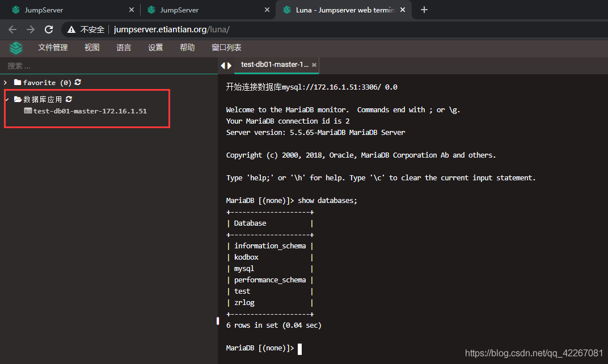Click the 'Server version: 5.5.65-MariaDB' line
This screenshot has width=608, height=364.
[x=316, y=133]
